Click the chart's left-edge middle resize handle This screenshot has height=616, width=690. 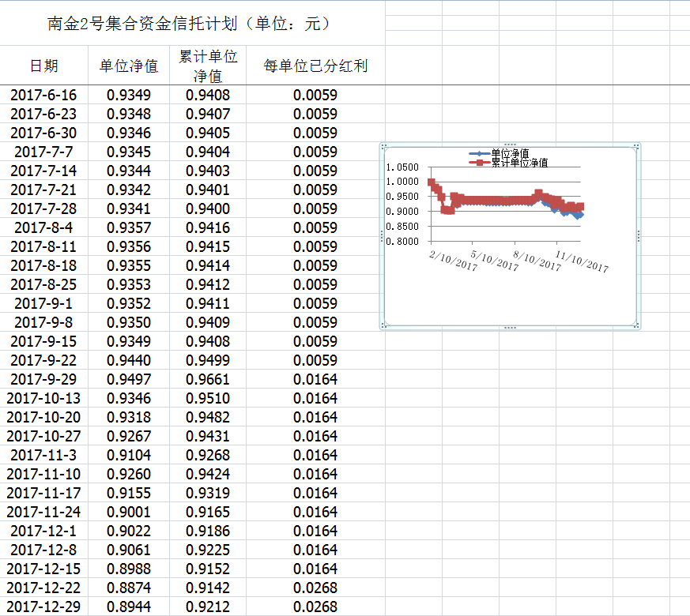click(382, 235)
